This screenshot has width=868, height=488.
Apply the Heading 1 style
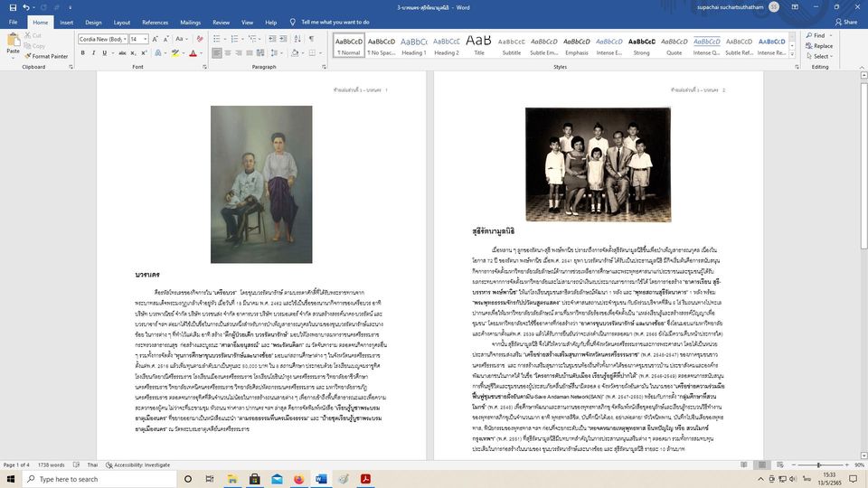click(413, 45)
